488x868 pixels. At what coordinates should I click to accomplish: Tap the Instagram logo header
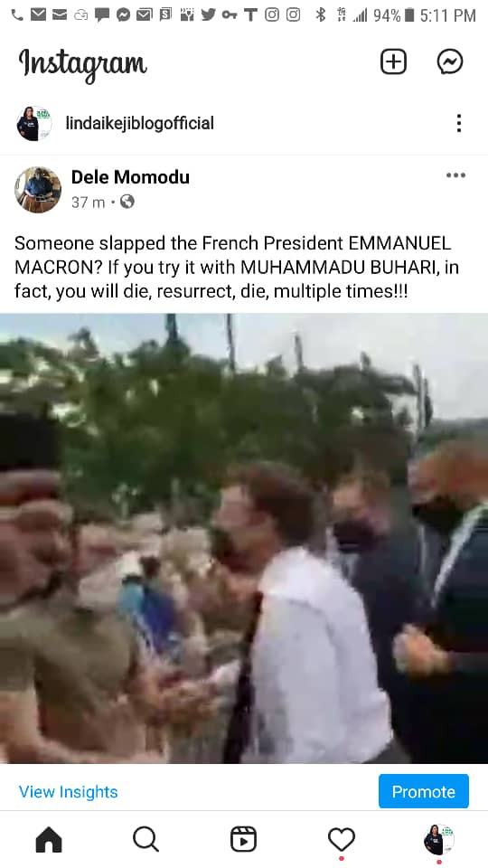tap(83, 63)
